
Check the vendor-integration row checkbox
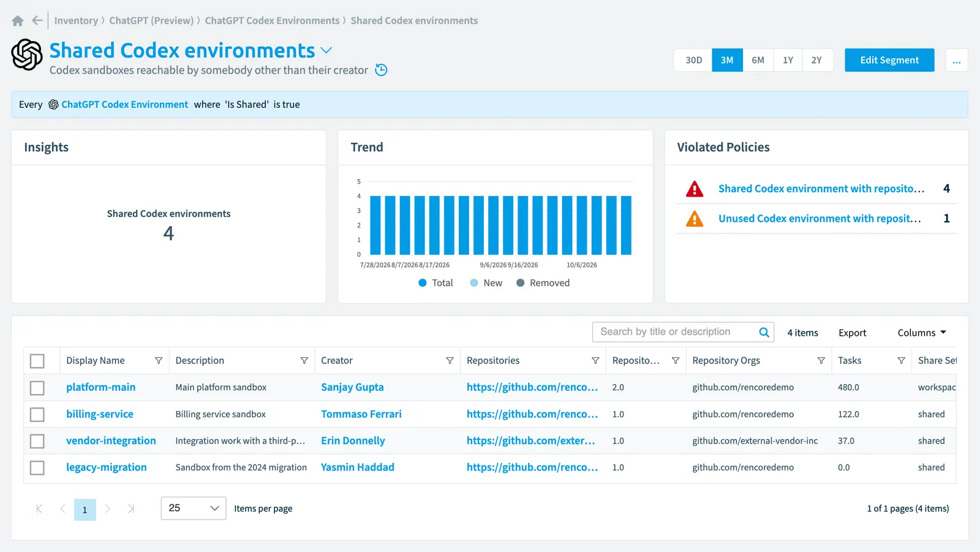[x=37, y=441]
